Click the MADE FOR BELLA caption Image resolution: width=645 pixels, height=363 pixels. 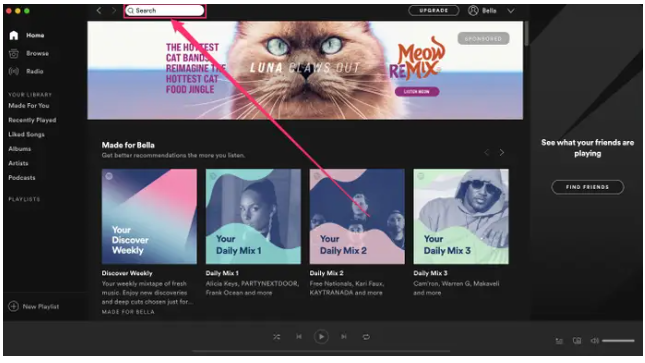coord(128,312)
